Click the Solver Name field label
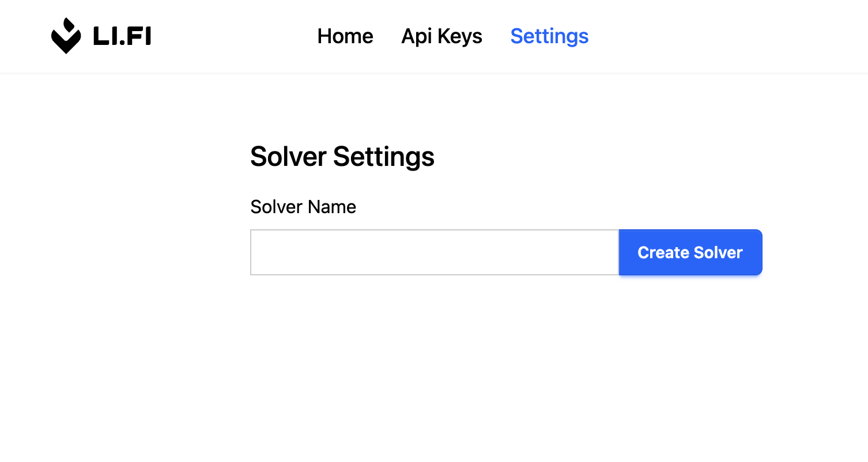The height and width of the screenshot is (462, 868). (303, 206)
